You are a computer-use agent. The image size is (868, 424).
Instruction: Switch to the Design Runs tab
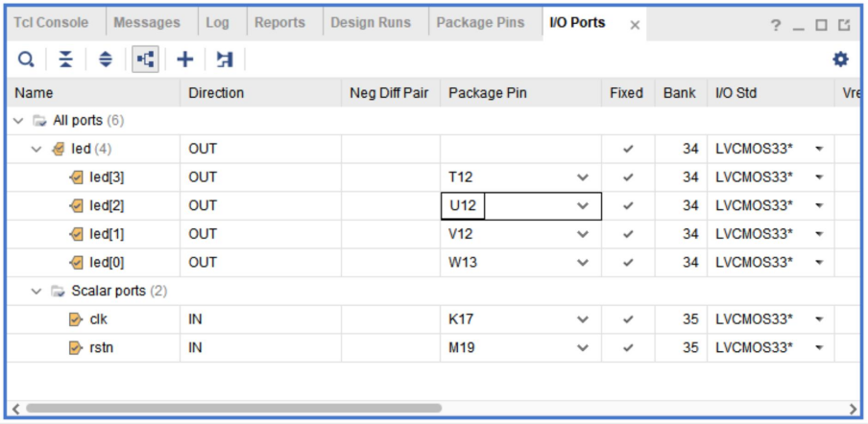point(371,23)
